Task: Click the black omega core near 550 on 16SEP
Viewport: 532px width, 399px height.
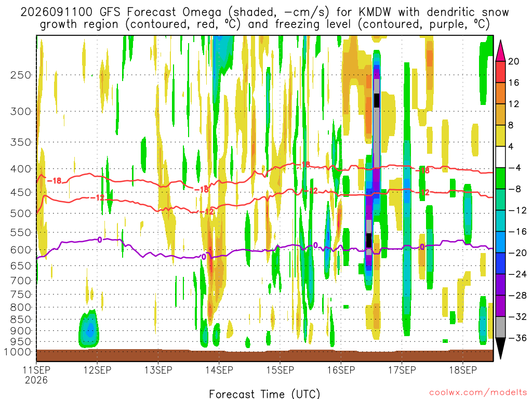Action: click(369, 240)
